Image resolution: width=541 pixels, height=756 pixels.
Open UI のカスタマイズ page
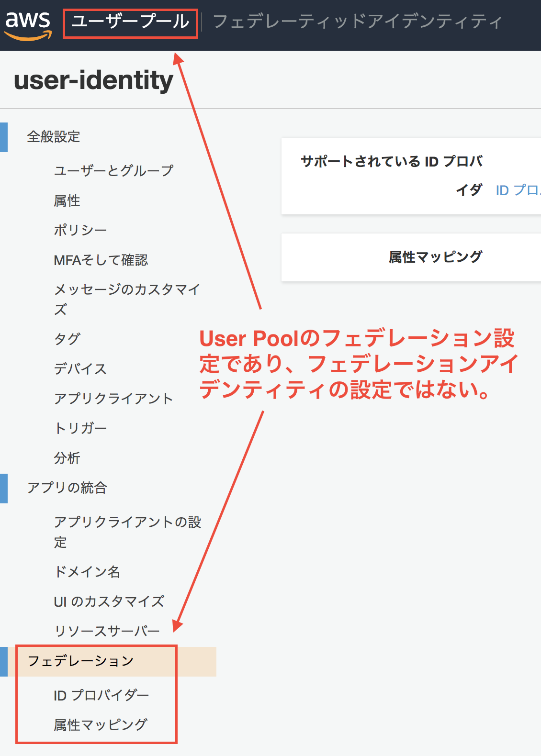point(109,601)
